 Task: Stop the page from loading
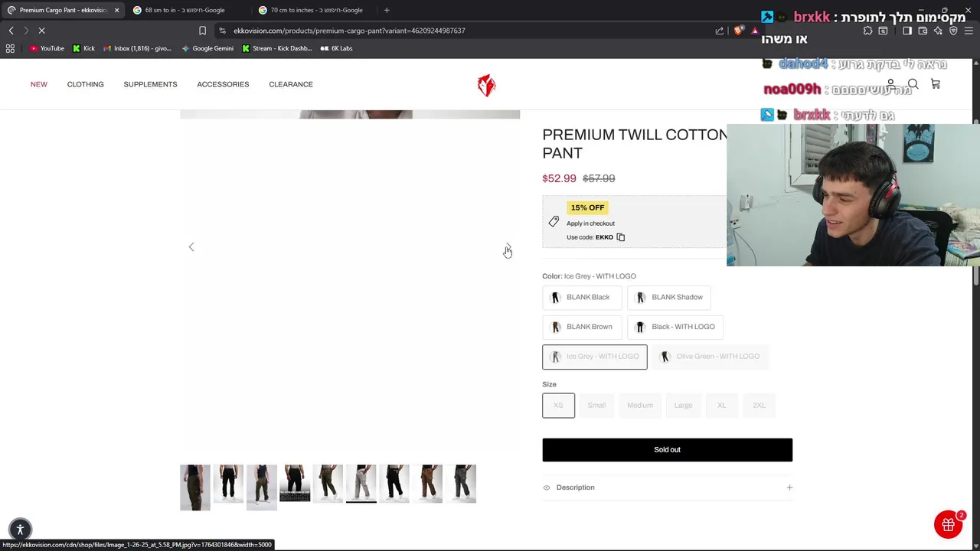pyautogui.click(x=41, y=31)
